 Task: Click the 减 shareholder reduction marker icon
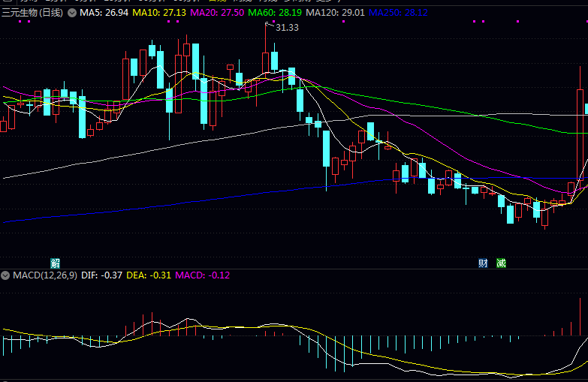tap(501, 263)
